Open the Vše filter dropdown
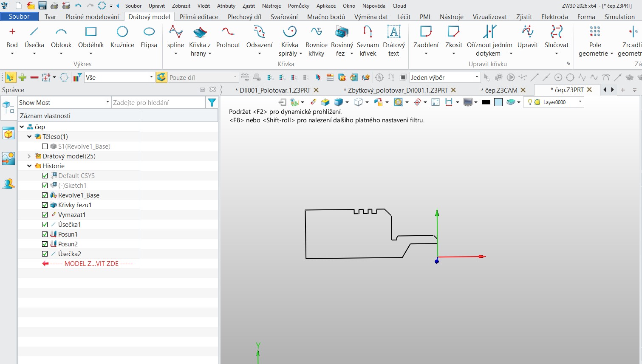 click(x=119, y=77)
